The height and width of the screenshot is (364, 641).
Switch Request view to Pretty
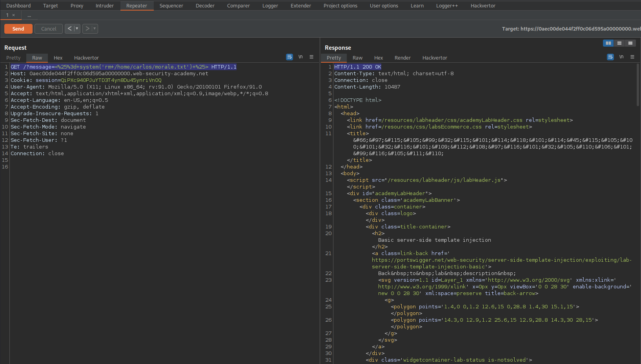[x=13, y=58]
